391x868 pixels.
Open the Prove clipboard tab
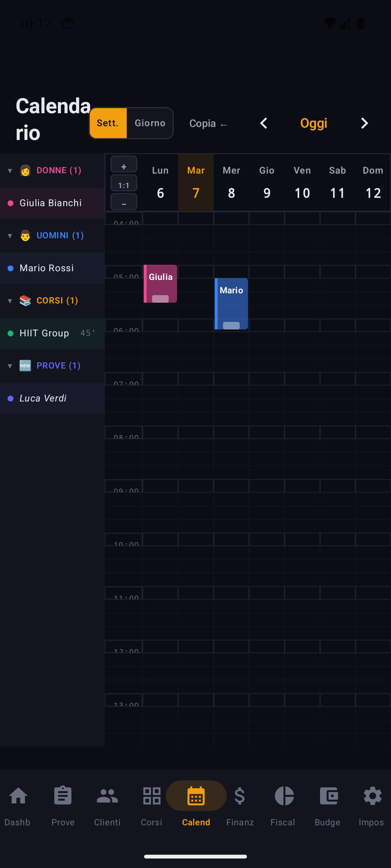tap(63, 806)
